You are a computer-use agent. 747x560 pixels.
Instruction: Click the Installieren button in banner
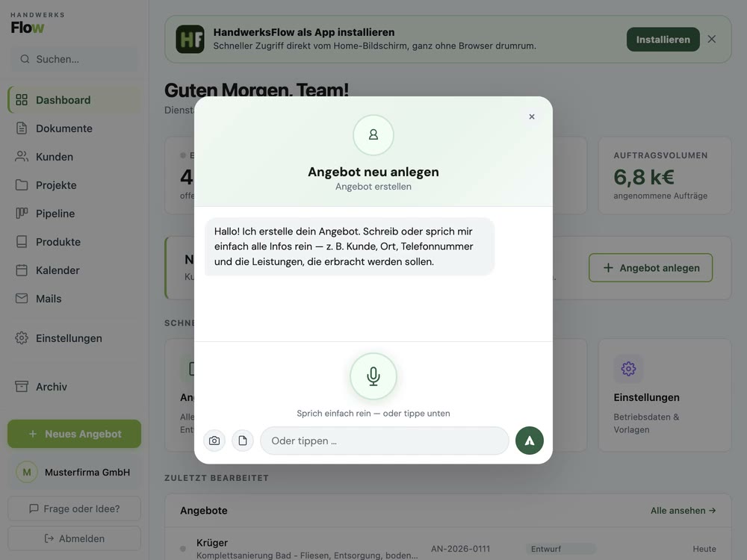(x=663, y=40)
